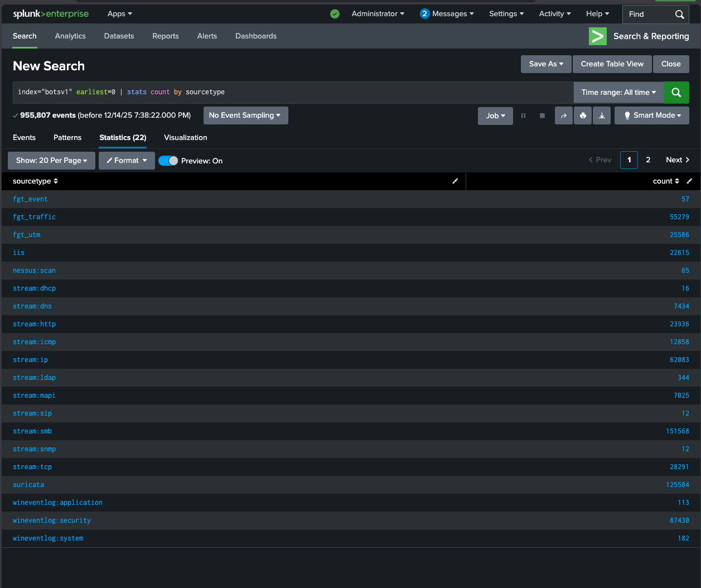Image resolution: width=701 pixels, height=588 pixels.
Task: Click the wineventlog:system sourcetype value
Action: tap(48, 538)
